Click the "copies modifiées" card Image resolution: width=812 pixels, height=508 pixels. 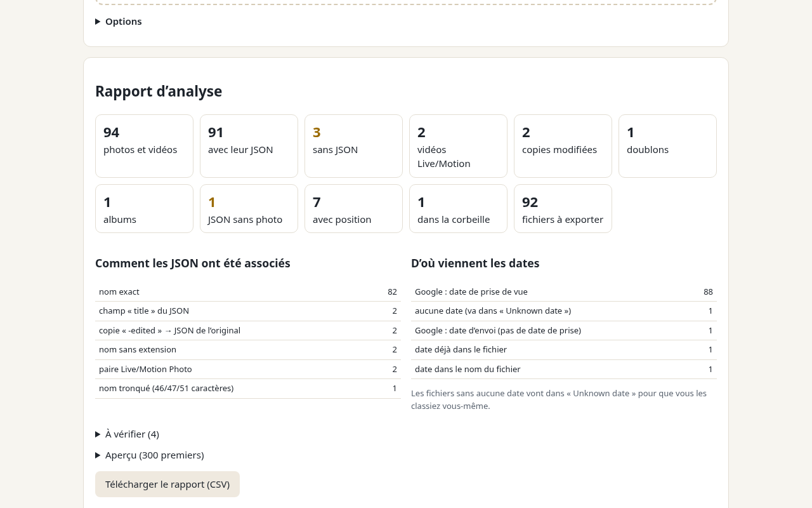(563, 146)
